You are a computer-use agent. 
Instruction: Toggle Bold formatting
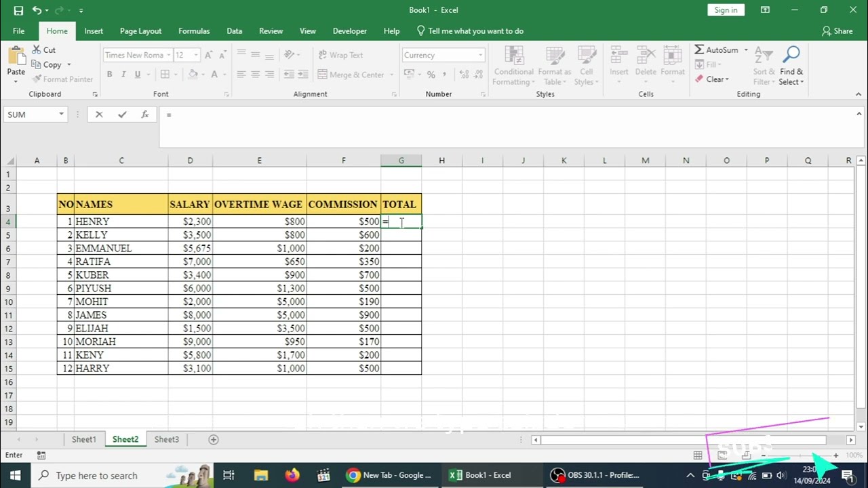tap(109, 75)
